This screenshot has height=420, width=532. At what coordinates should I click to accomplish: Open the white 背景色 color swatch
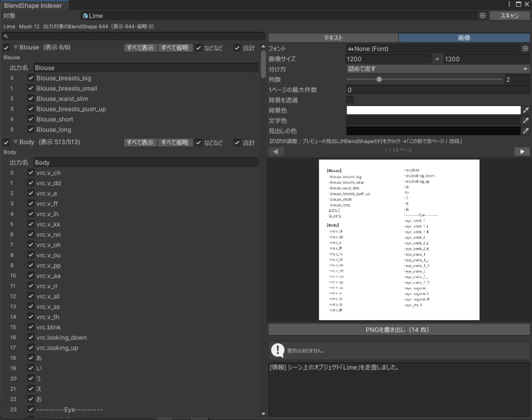pos(433,110)
